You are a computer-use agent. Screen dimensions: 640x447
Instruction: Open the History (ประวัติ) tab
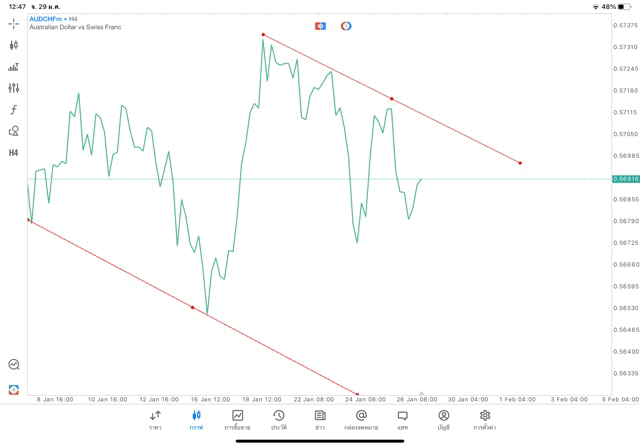pyautogui.click(x=279, y=419)
